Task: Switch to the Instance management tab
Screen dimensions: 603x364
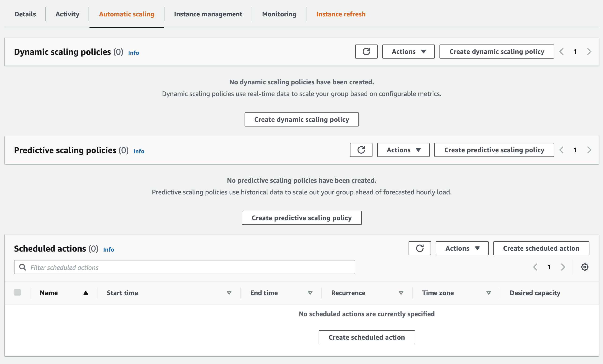Action: (208, 14)
